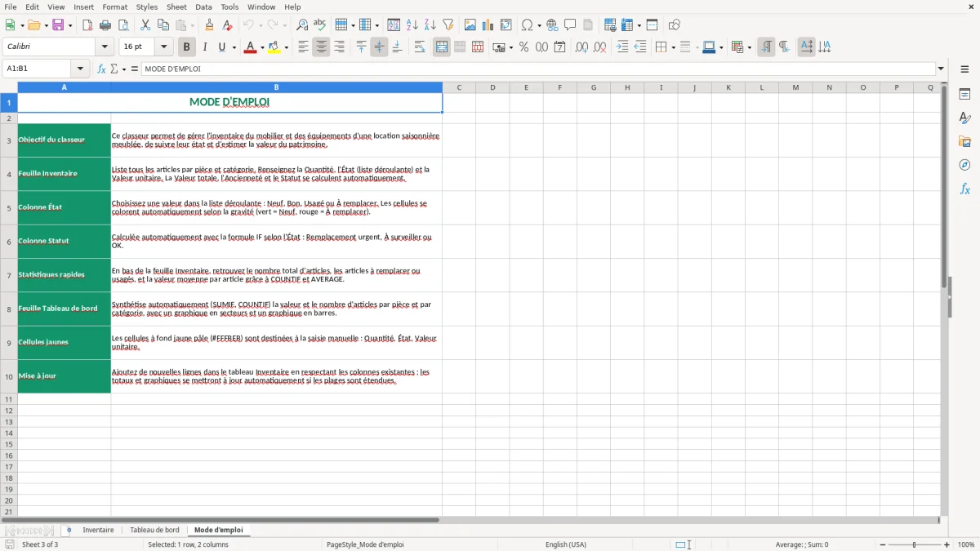Open the Data menu
The image size is (980, 551).
tap(203, 7)
